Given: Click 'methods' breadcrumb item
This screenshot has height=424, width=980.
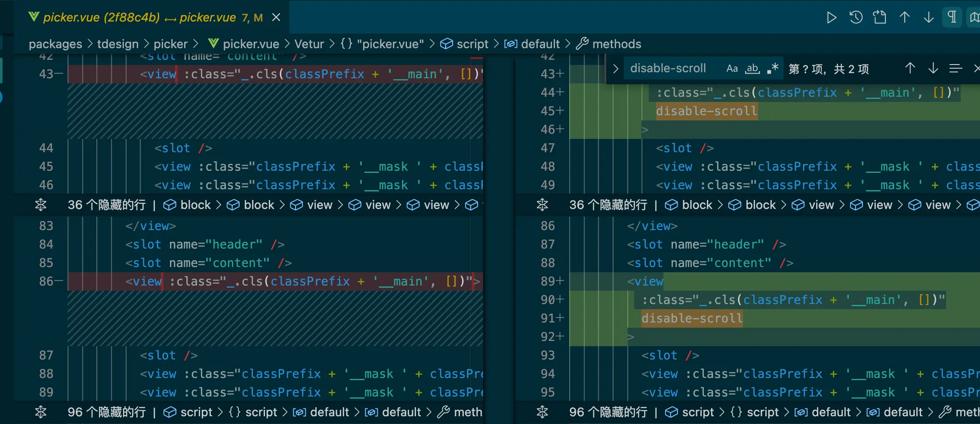Looking at the screenshot, I should (x=616, y=44).
